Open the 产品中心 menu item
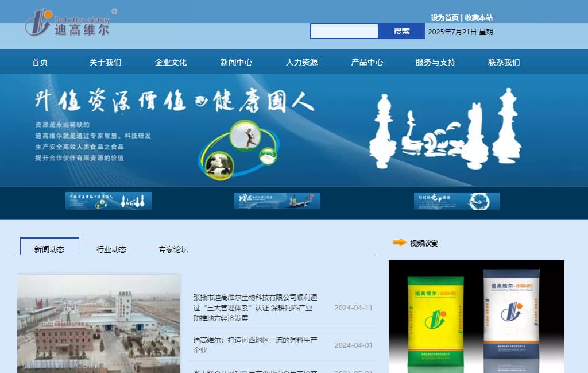 coord(367,62)
